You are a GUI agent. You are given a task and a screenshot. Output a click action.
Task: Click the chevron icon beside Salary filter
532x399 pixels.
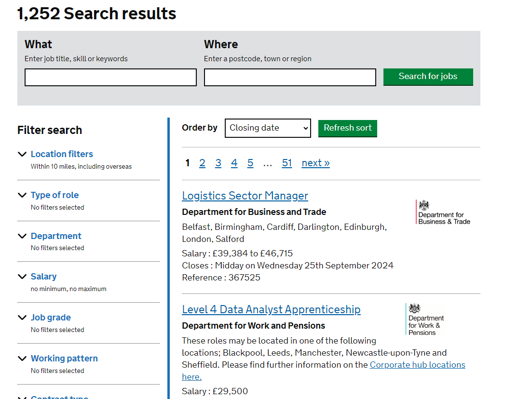(22, 277)
